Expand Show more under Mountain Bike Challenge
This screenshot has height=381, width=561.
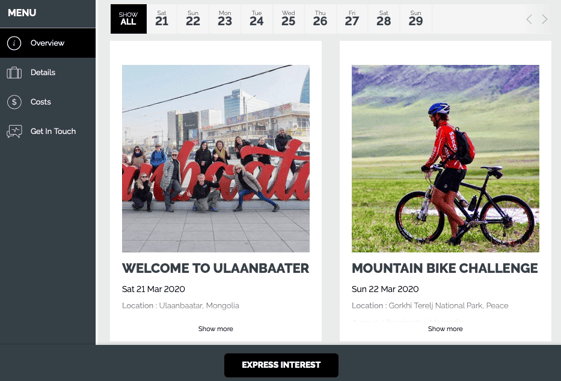tap(445, 329)
